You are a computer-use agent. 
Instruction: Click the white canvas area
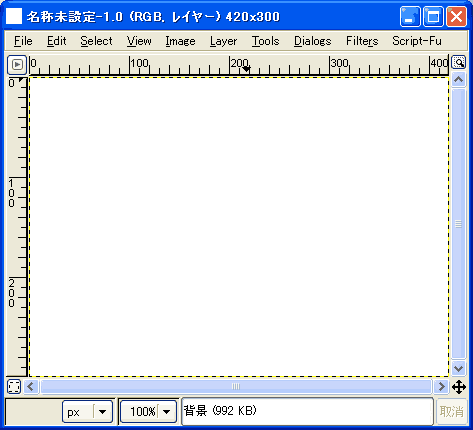point(239,227)
